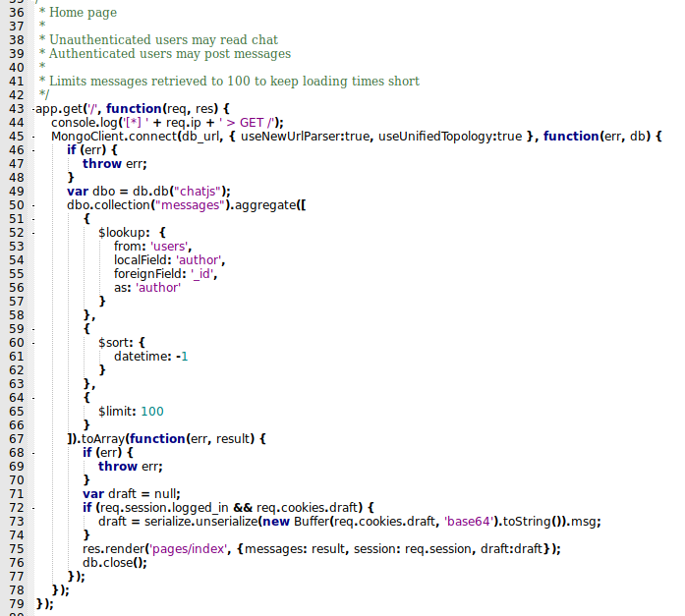Click line number 49 in the gutter
The width and height of the screenshot is (685, 616).
click(17, 192)
